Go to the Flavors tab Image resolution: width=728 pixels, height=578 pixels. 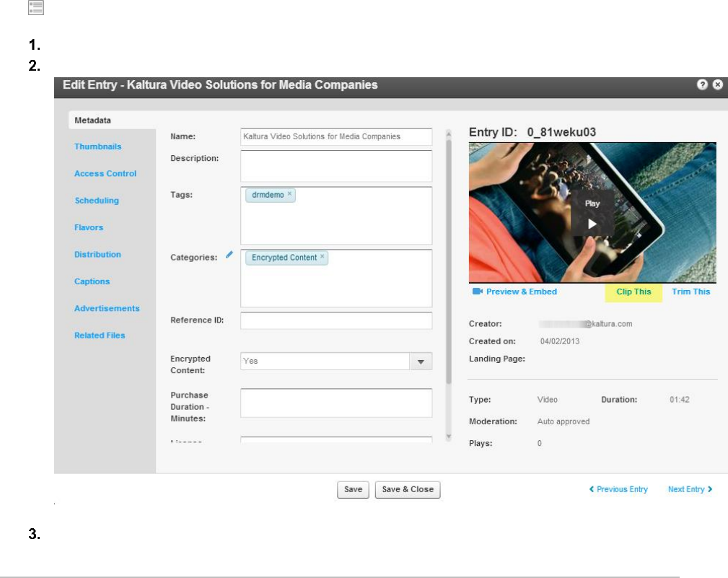point(89,227)
